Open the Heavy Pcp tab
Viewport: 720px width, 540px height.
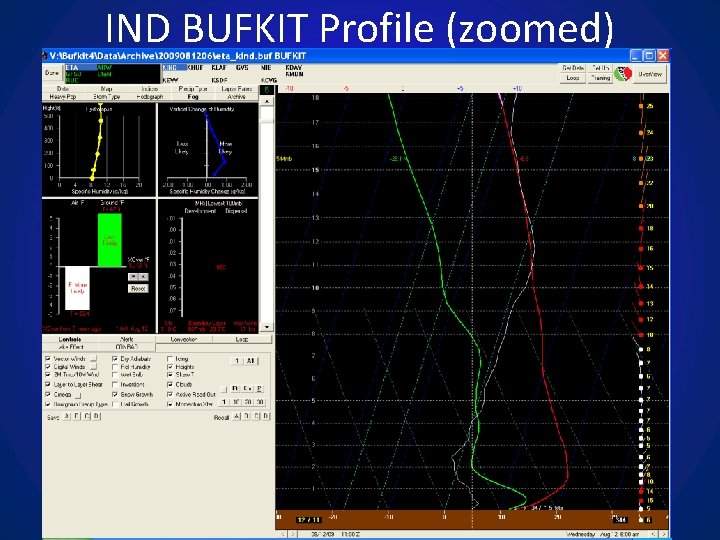[63, 97]
